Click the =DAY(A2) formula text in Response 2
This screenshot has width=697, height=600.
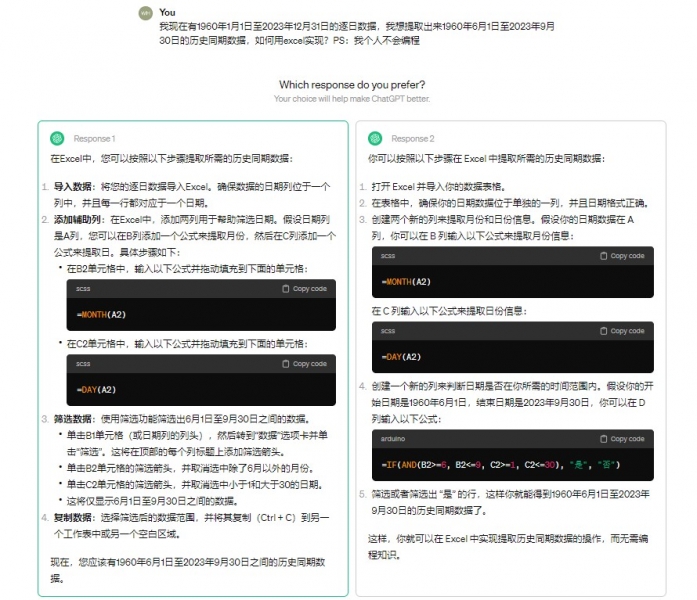click(400, 356)
